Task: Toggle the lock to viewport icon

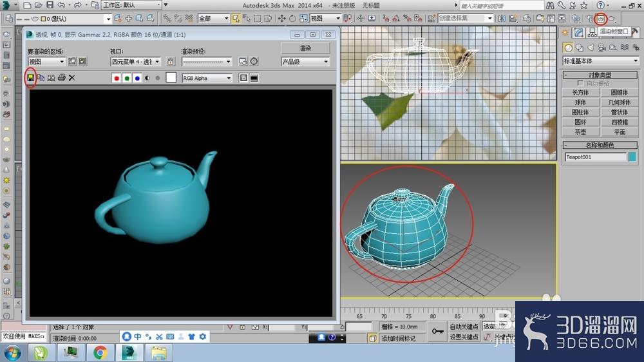Action: (x=171, y=62)
